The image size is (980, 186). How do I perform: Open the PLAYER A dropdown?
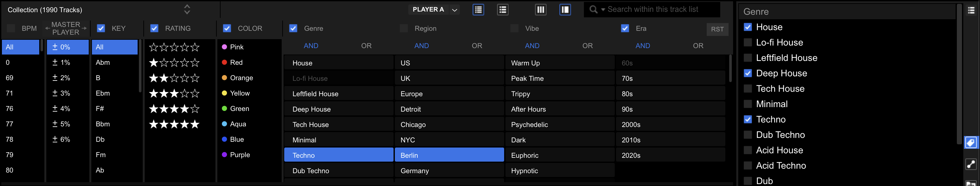click(x=454, y=10)
